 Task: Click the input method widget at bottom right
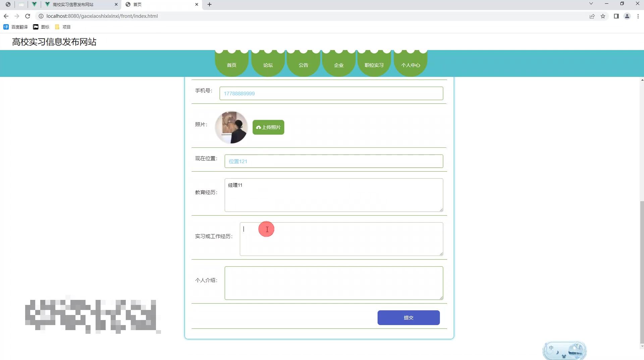pyautogui.click(x=564, y=350)
